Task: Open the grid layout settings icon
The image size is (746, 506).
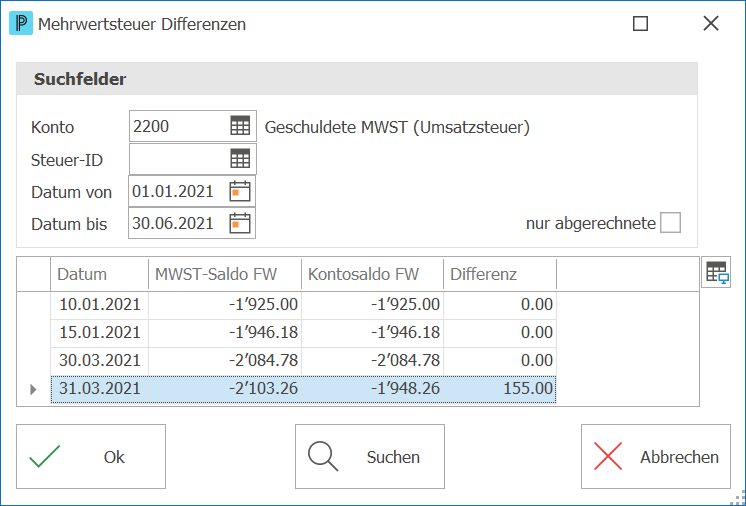Action: (x=716, y=272)
